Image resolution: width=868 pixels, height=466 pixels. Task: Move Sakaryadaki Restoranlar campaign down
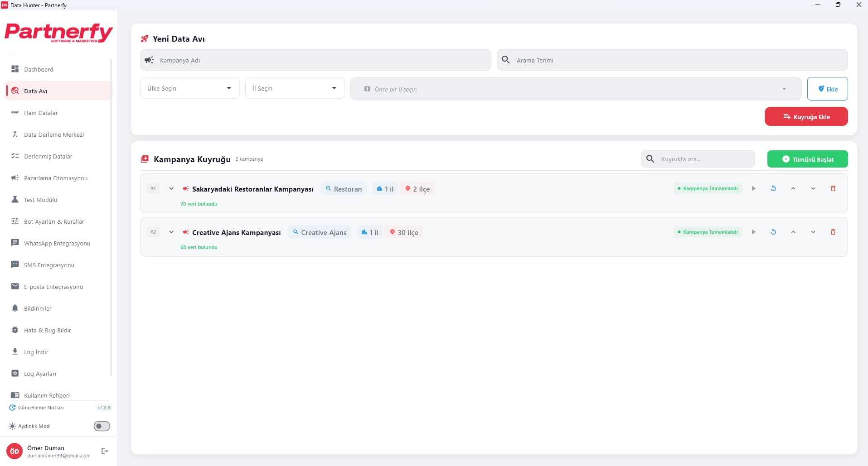813,188
